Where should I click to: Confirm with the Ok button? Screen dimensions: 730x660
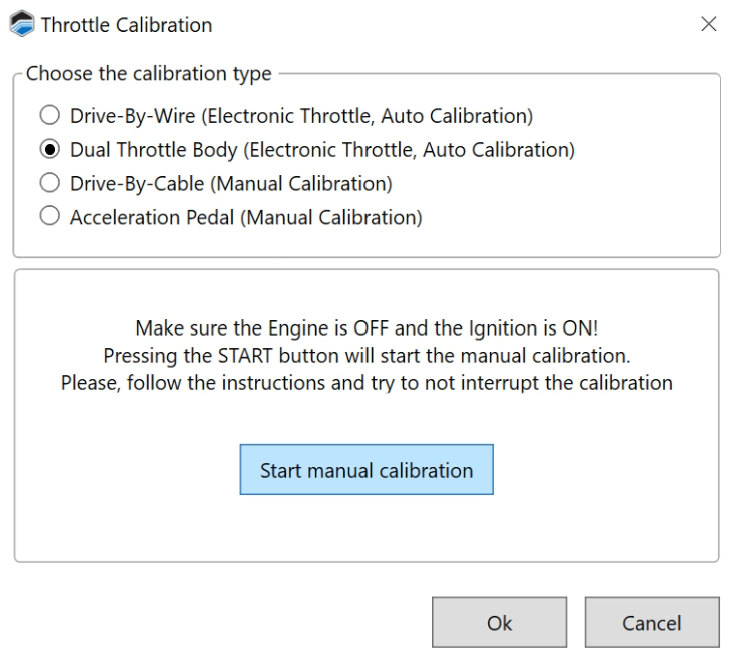pos(499,623)
